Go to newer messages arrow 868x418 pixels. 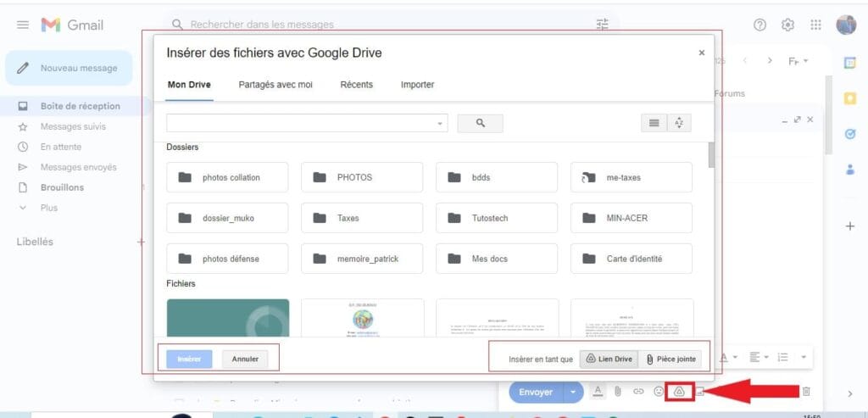(745, 60)
